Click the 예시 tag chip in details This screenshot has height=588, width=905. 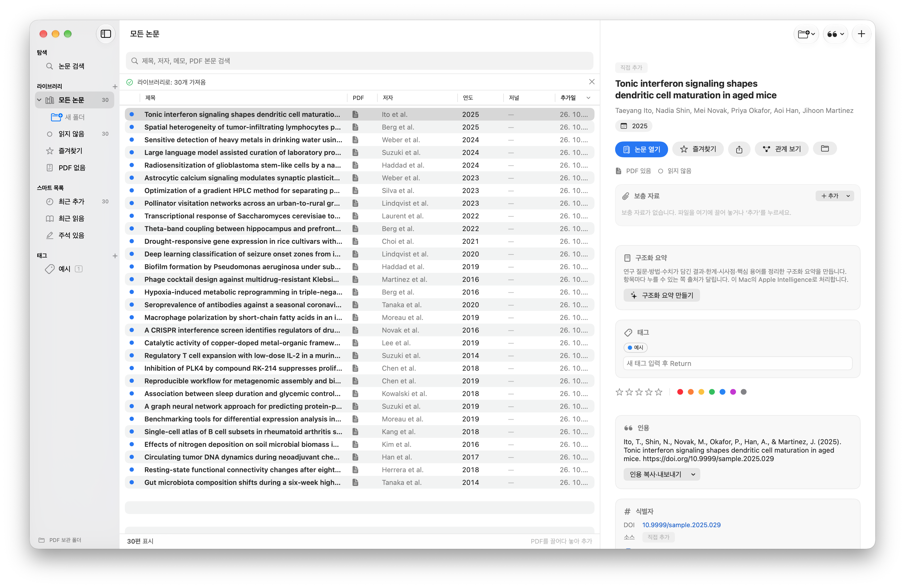tap(636, 347)
